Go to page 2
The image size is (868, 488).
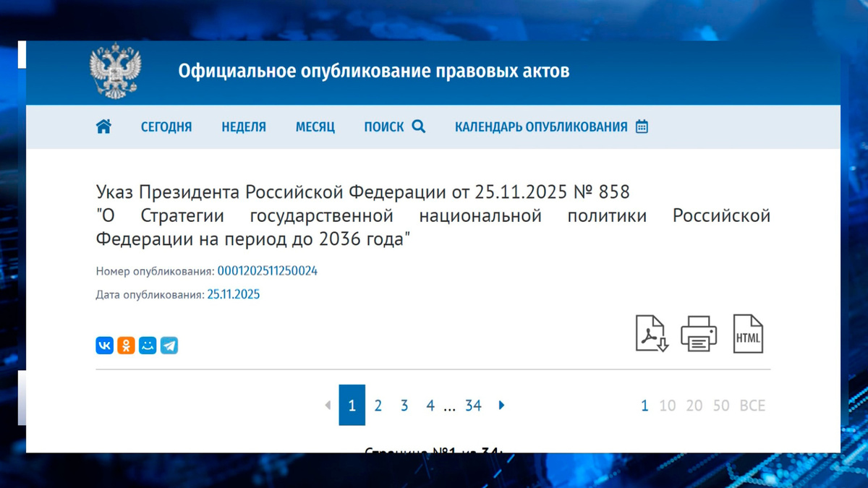(378, 406)
